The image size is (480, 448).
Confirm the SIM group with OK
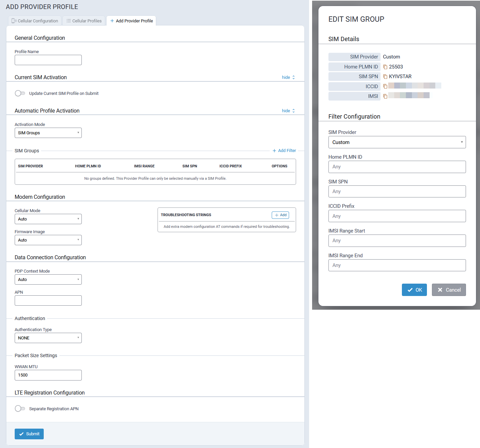414,290
